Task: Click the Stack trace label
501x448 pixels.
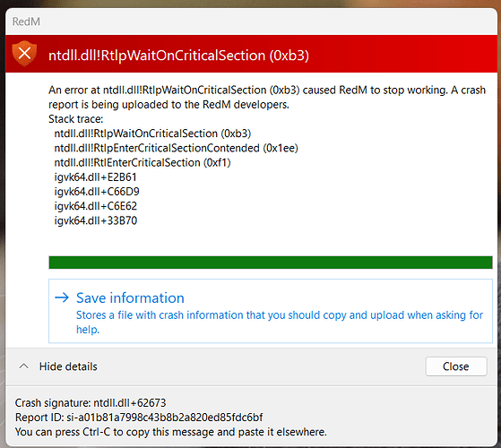Action: (75, 119)
